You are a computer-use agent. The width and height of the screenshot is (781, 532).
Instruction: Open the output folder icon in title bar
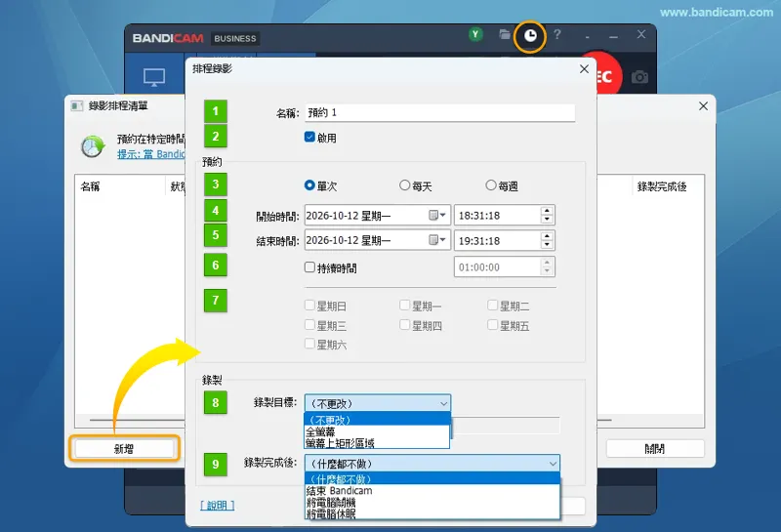click(x=505, y=34)
